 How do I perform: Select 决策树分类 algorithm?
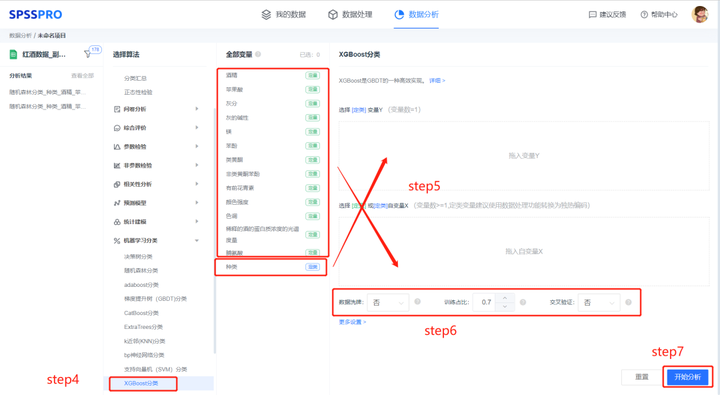pos(138,257)
